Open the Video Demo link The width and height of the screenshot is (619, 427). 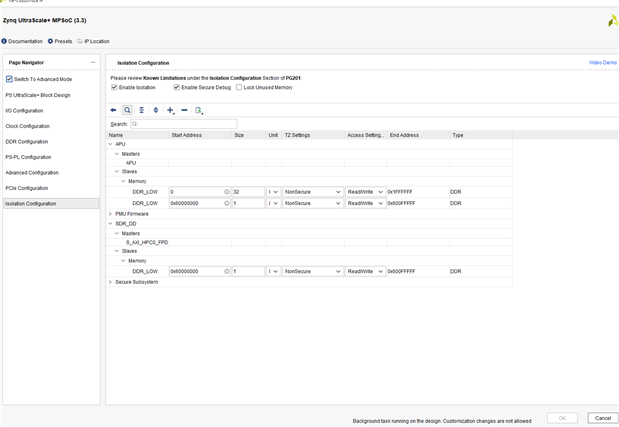602,62
